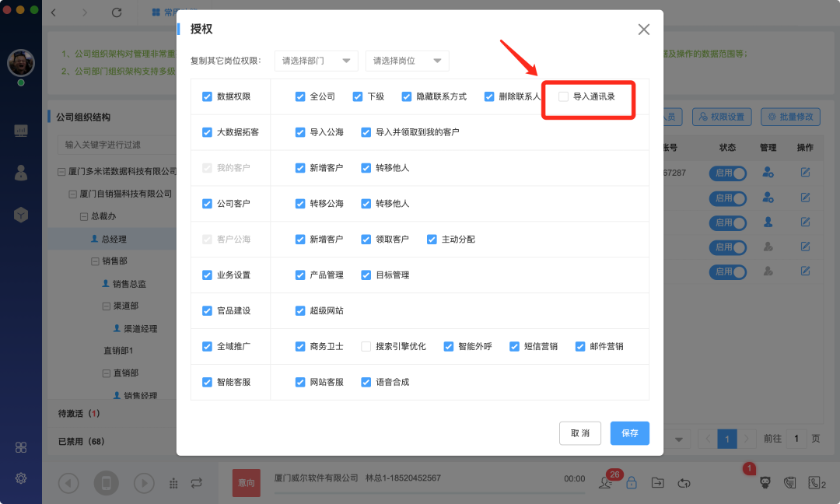Click the user-gear manage icon in the 管理 column
840x504 pixels.
point(767,173)
